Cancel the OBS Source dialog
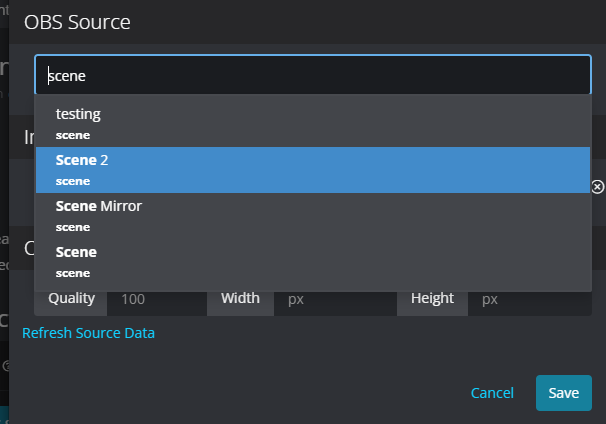This screenshot has width=606, height=424. (x=492, y=393)
